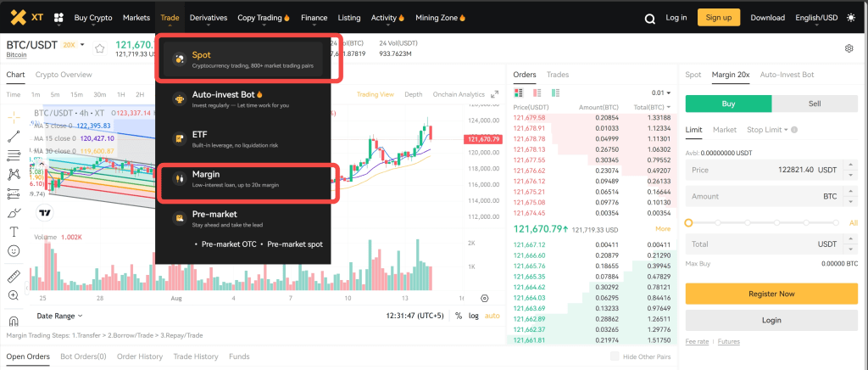Click the search magnifier icon in header
This screenshot has width=868, height=370.
click(650, 18)
